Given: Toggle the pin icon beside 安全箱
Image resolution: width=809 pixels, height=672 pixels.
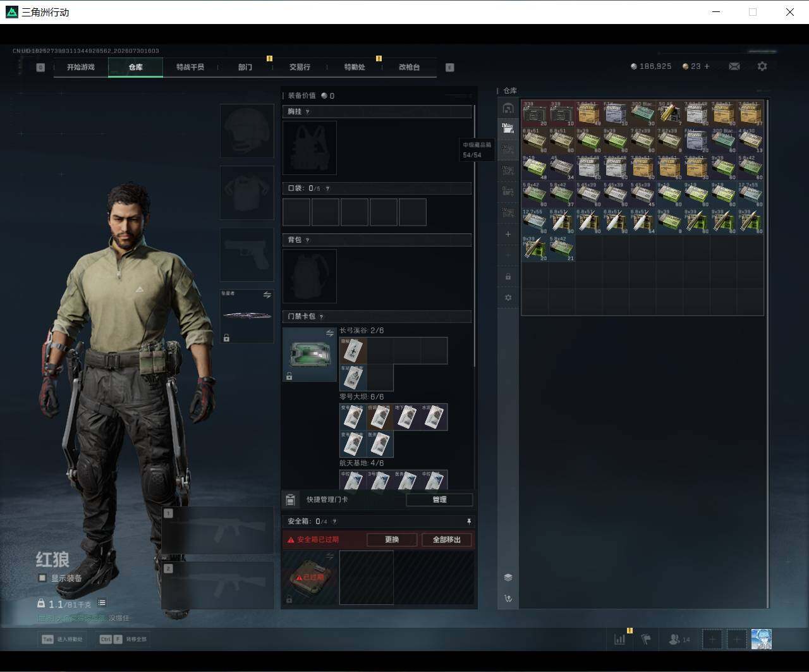Looking at the screenshot, I should tap(468, 522).
